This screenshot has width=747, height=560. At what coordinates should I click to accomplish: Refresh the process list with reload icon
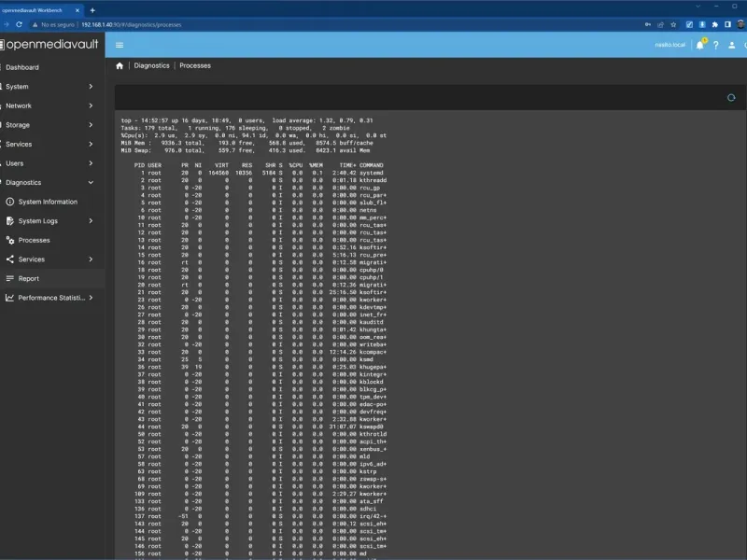point(731,98)
